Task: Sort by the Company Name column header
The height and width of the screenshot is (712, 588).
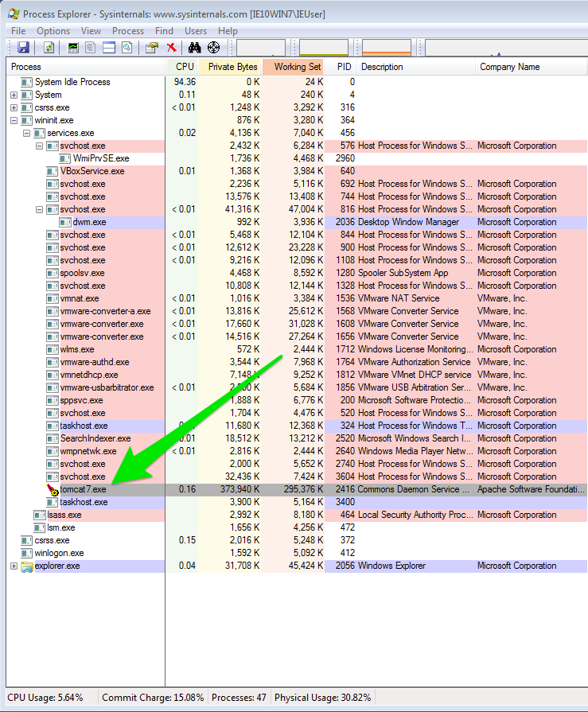Action: 532,67
